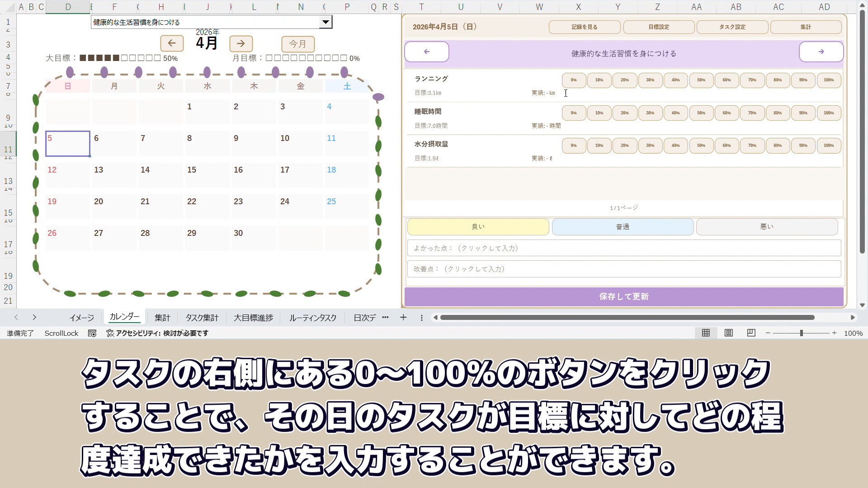Switch to the 集計 sheet tab
Screen dimensions: 868x488
point(162,318)
